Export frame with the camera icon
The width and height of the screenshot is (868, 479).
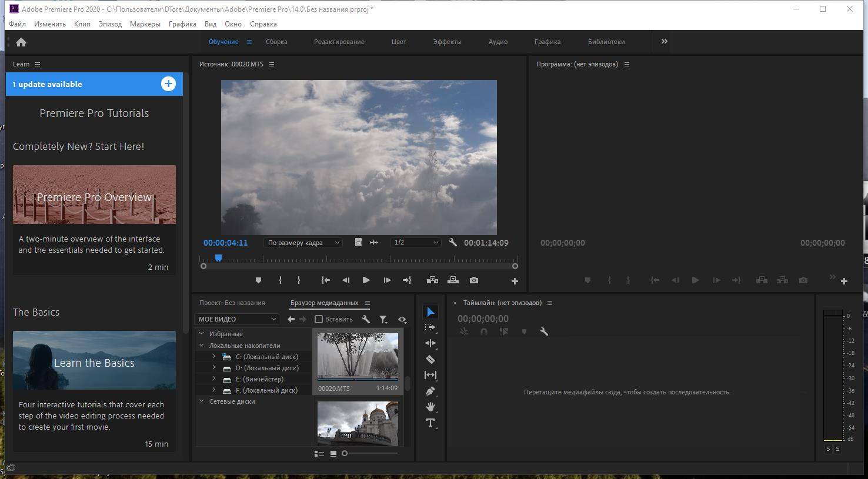click(x=474, y=280)
